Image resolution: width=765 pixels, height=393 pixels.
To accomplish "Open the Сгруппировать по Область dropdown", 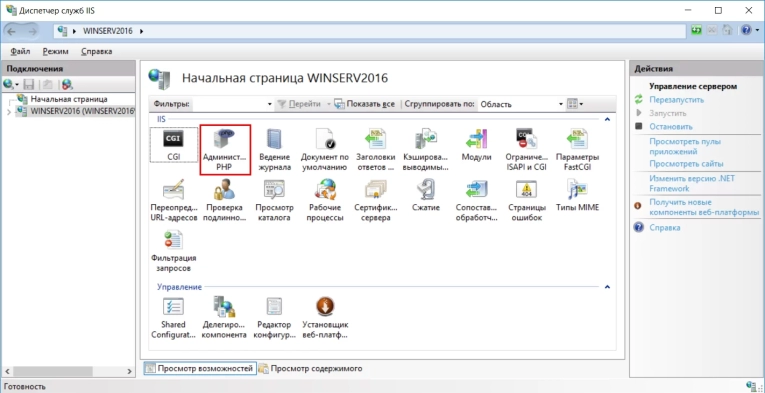I will 561,104.
